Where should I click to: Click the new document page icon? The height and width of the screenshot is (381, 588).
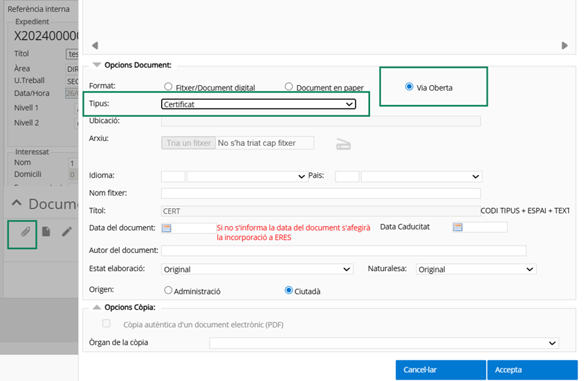coord(46,232)
